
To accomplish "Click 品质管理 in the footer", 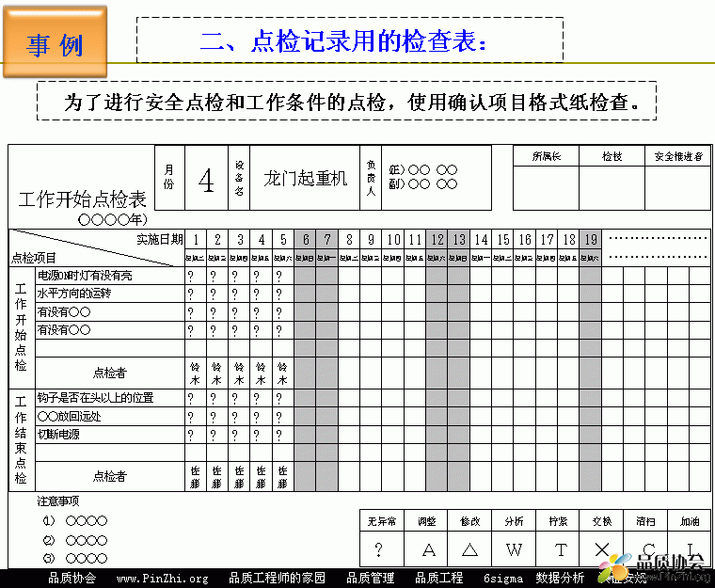I will 371,578.
